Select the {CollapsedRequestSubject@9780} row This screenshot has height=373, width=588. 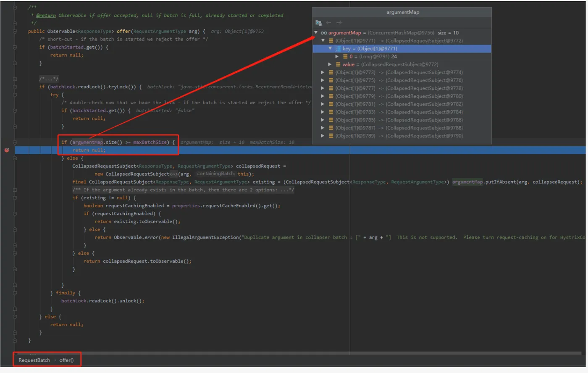pyautogui.click(x=402, y=96)
